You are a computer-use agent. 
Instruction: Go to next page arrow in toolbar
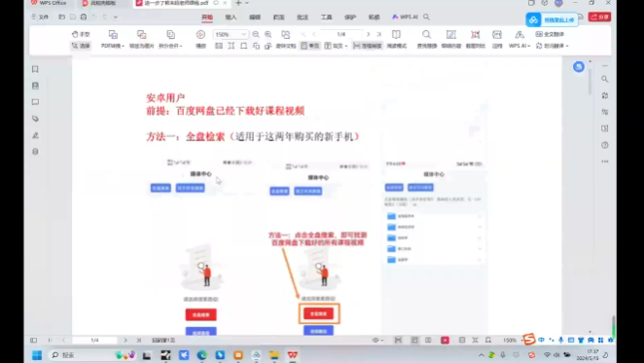click(x=369, y=34)
